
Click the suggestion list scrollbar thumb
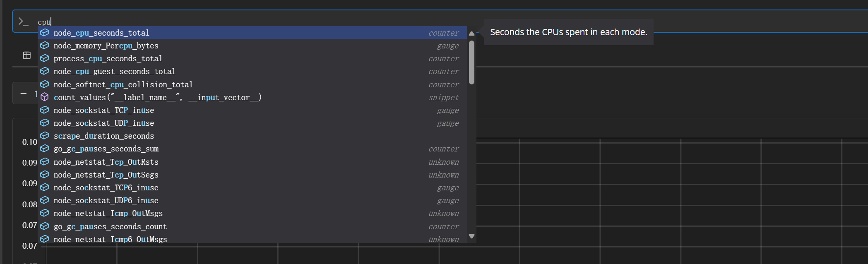click(471, 62)
